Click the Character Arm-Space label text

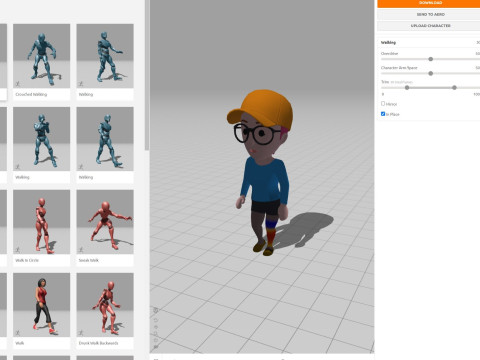pyautogui.click(x=399, y=68)
